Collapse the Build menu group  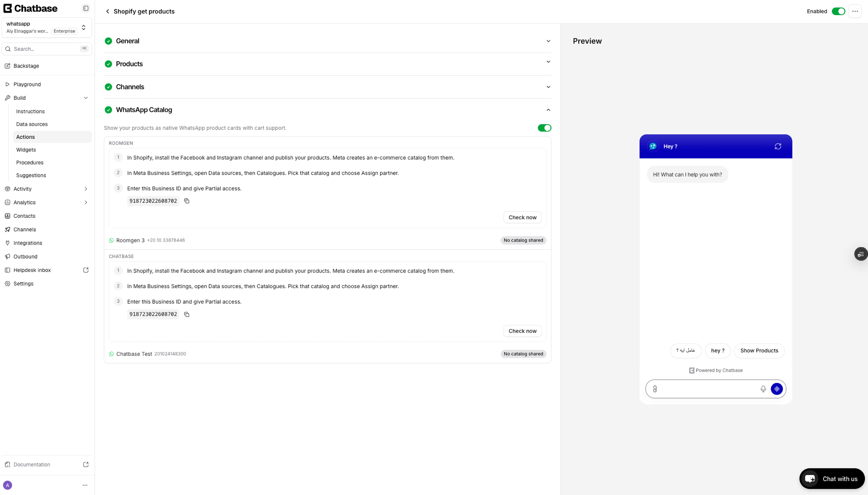47,98
